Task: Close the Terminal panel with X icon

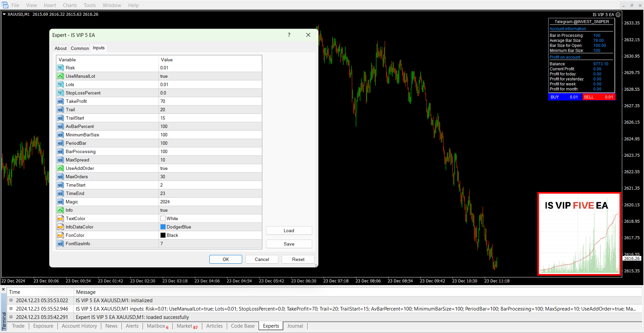Action: (x=3, y=289)
